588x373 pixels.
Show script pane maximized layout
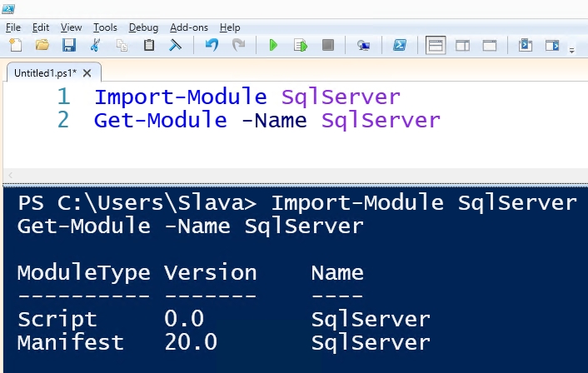[490, 45]
